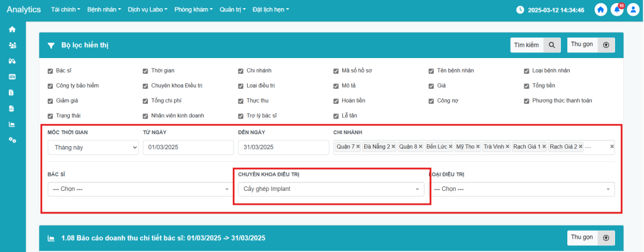Disable the Lễ tân checkbox
Image resolution: width=644 pixels, height=252 pixels.
click(x=336, y=116)
